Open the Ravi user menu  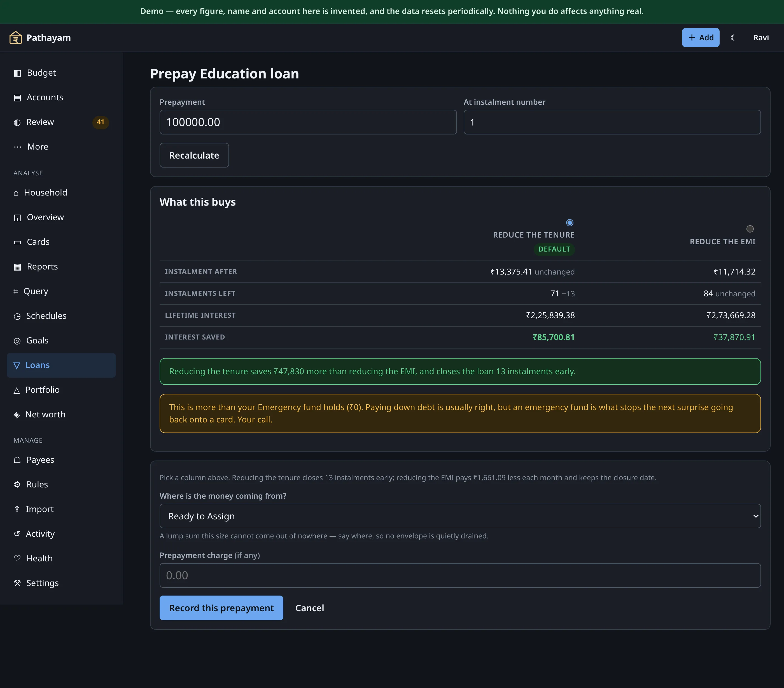tap(760, 38)
